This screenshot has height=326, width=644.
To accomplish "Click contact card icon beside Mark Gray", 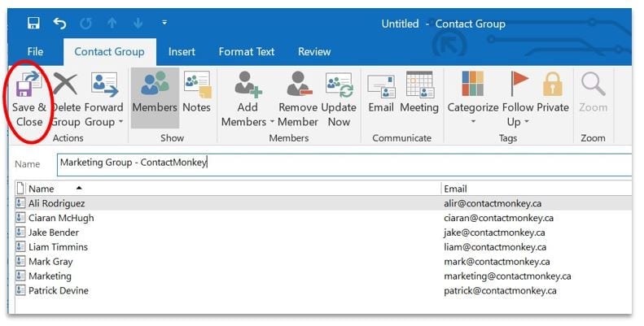I will click(20, 261).
